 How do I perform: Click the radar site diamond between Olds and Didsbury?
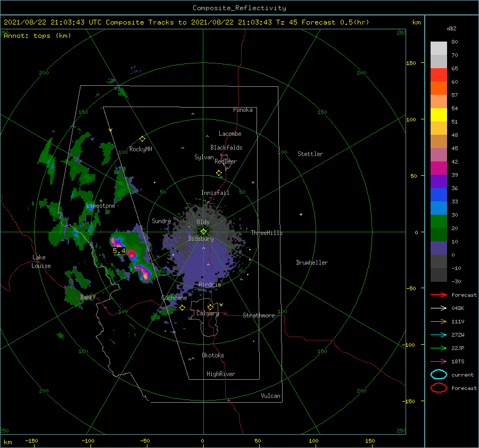tap(203, 232)
